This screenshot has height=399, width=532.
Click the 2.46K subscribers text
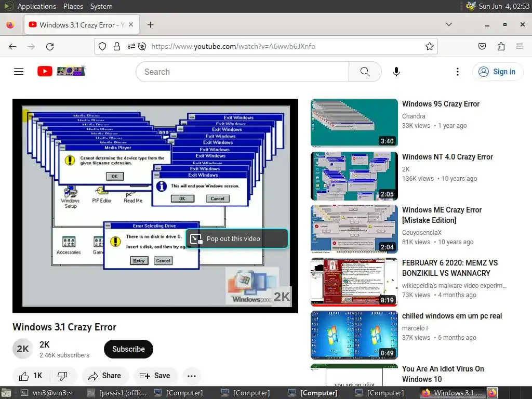pos(64,355)
